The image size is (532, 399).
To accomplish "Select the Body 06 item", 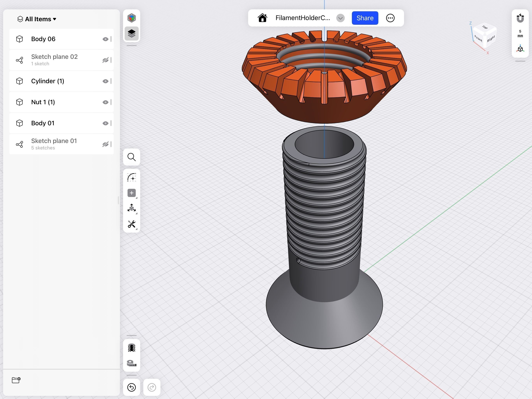I will point(61,39).
